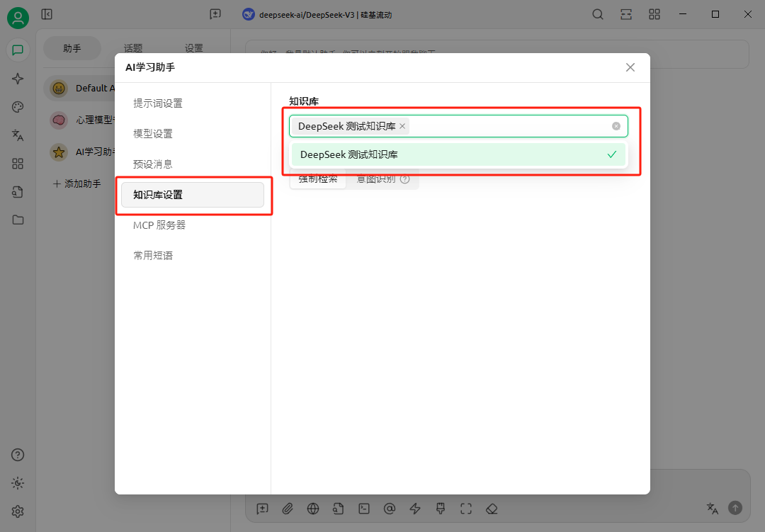Screen dimensions: 765x532
Task: Open 知识库设置 in dialog menu
Action: coord(193,195)
